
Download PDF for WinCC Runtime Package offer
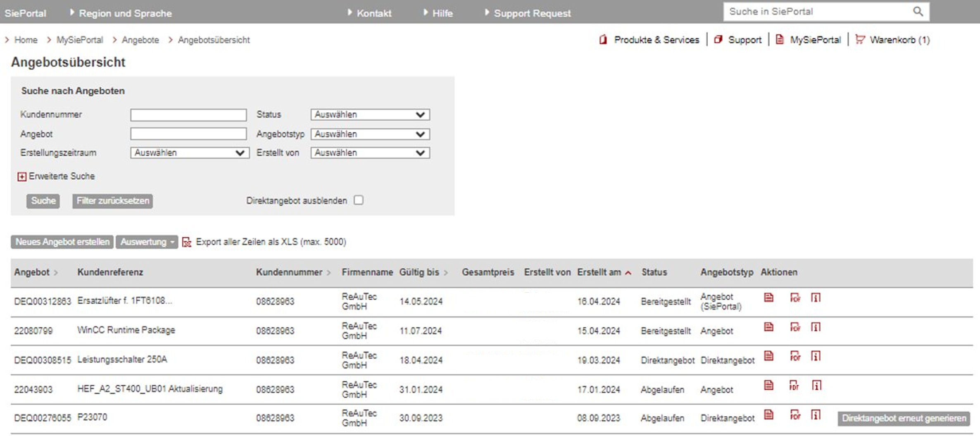[x=794, y=327]
